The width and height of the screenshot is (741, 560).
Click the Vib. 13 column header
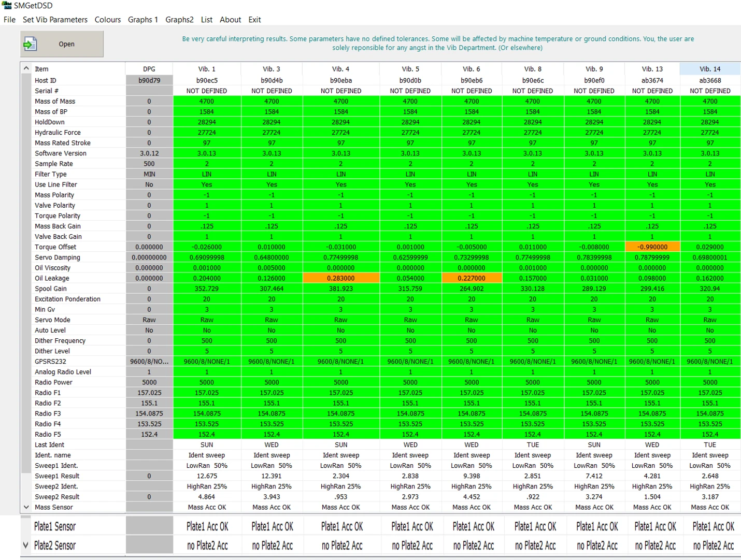pos(652,68)
